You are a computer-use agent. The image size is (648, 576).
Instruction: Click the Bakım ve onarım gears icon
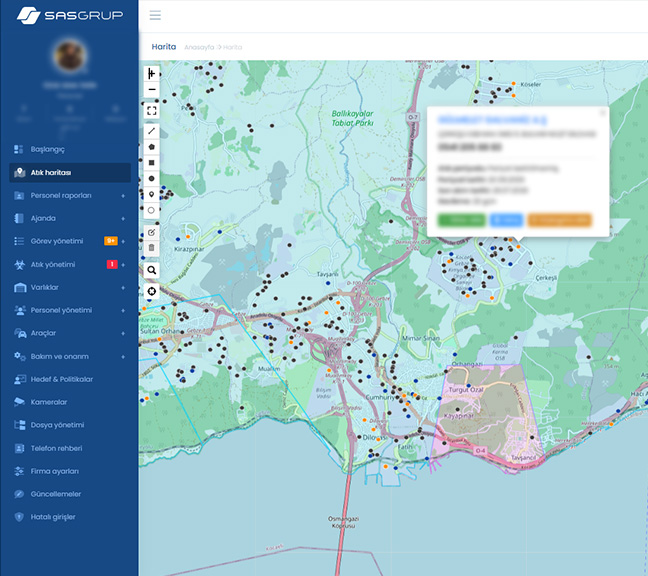coord(19,356)
